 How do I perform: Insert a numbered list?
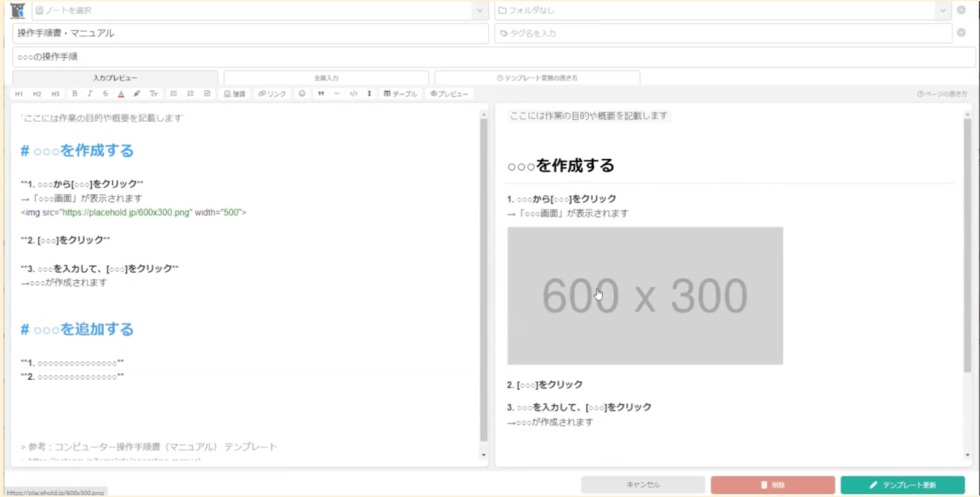pyautogui.click(x=190, y=94)
